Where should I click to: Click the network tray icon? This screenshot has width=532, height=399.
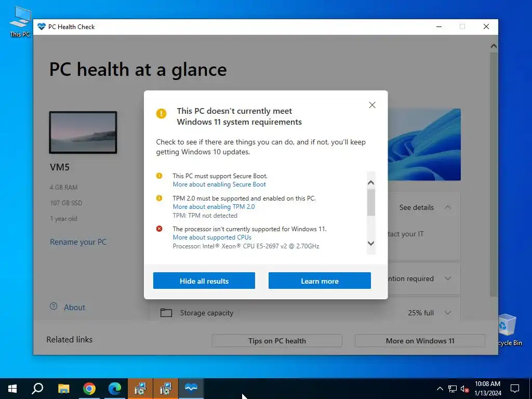(x=453, y=389)
